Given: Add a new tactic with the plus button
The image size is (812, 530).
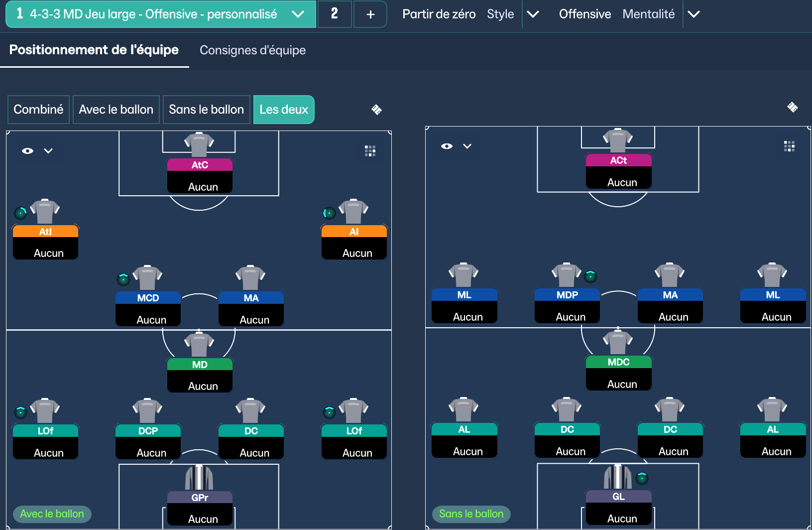Looking at the screenshot, I should tap(370, 14).
